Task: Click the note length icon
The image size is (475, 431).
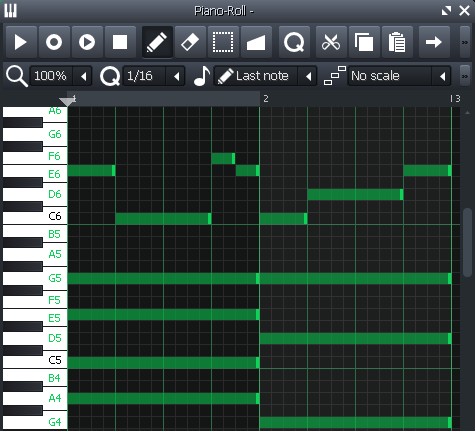Action: click(x=202, y=76)
